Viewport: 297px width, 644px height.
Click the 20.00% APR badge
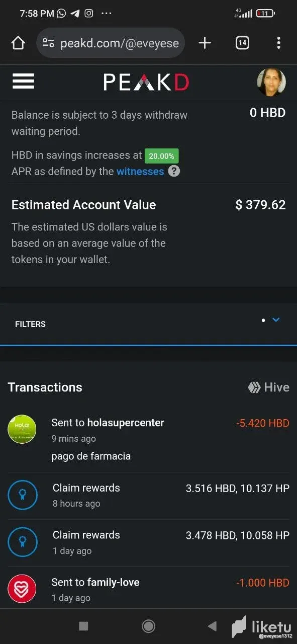tap(162, 156)
